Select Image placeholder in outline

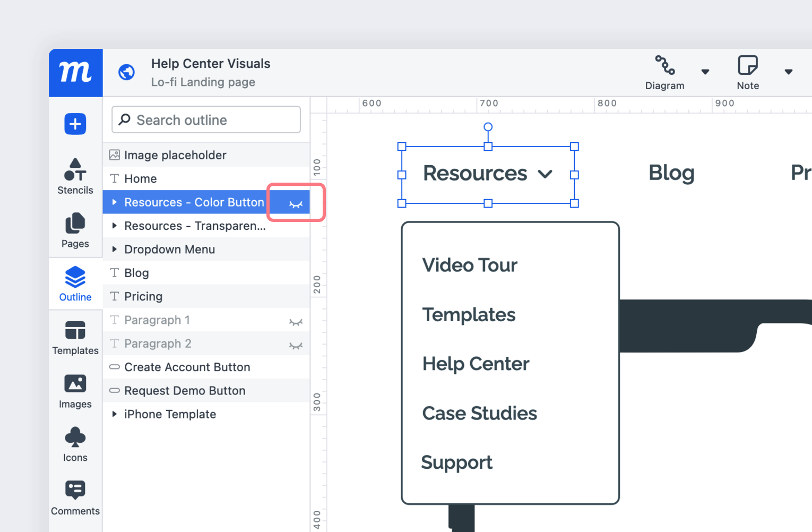(206, 155)
